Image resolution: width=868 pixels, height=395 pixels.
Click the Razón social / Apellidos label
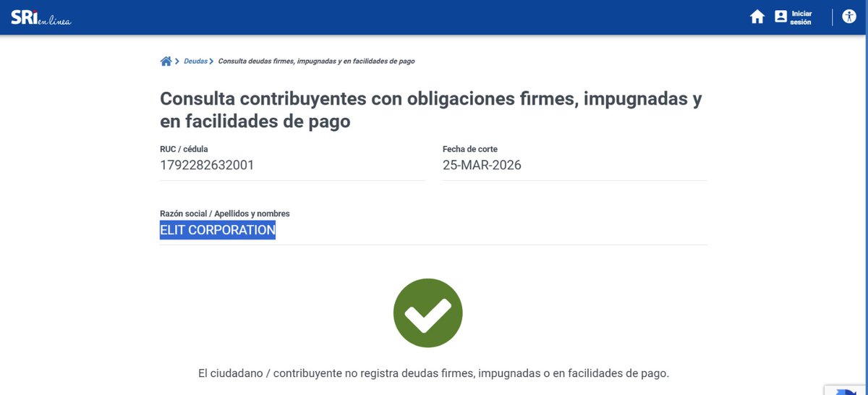pyautogui.click(x=225, y=214)
